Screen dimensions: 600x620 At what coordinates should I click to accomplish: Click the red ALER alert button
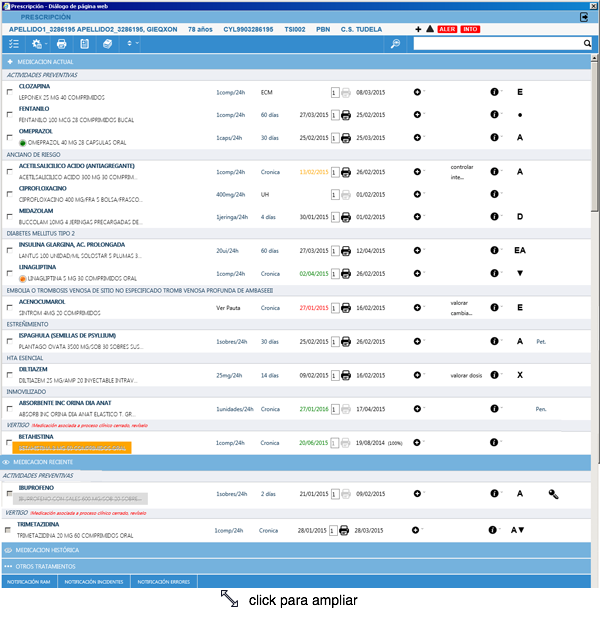(x=448, y=30)
